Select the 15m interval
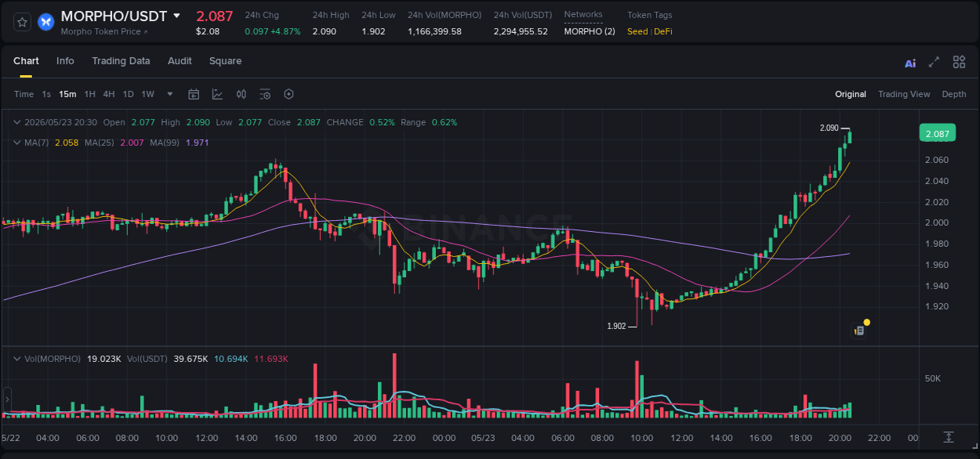980x459 pixels. click(67, 94)
